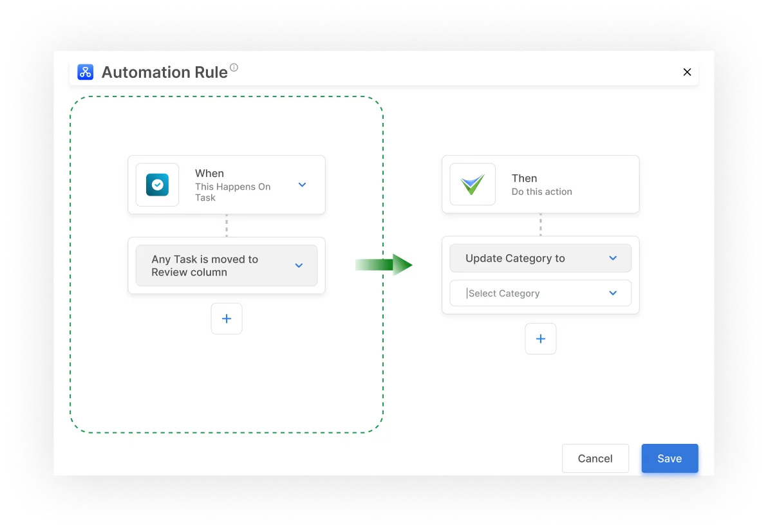Click the Automation Rule header icon

tap(84, 72)
